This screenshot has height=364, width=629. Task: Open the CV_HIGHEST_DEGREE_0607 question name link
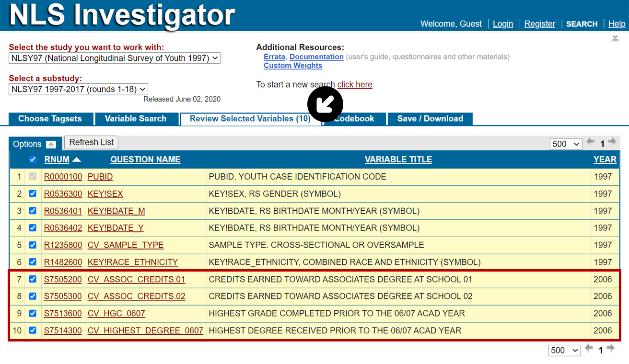[146, 330]
